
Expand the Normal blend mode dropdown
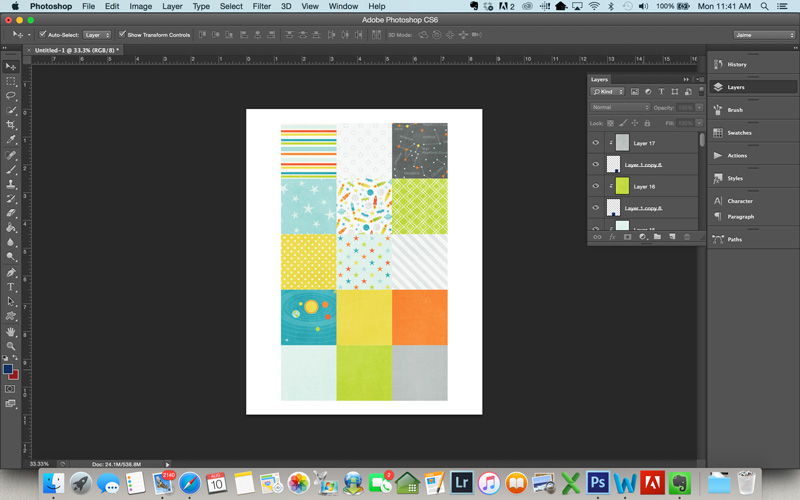coord(620,107)
